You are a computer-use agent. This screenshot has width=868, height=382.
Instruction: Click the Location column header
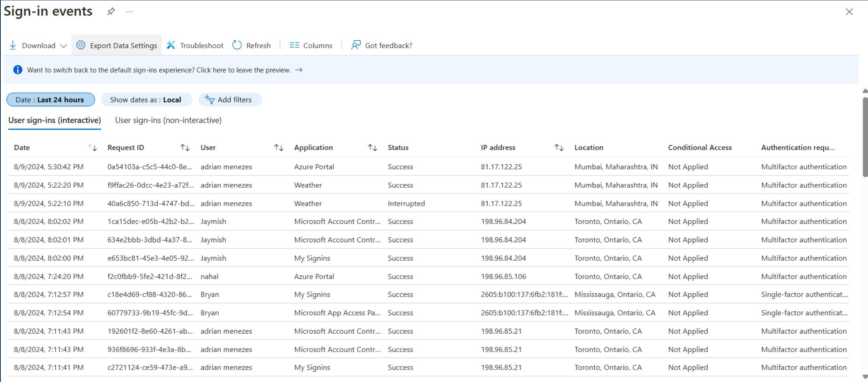(x=589, y=147)
